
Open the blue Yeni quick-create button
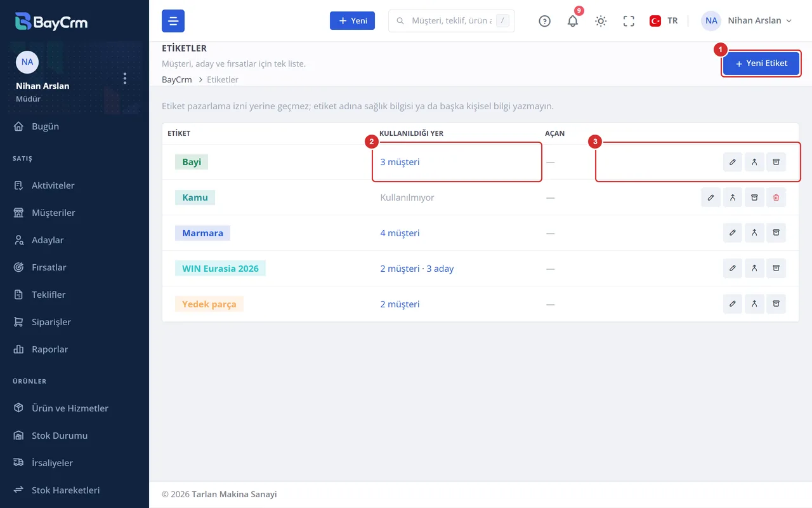click(353, 21)
